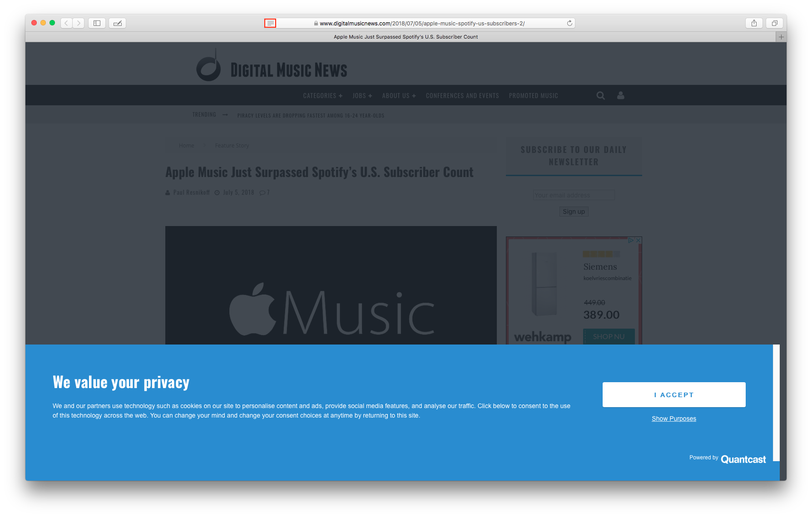Viewport: 812px width, 517px height.
Task: Open Reader view icon in address bar
Action: coord(270,23)
